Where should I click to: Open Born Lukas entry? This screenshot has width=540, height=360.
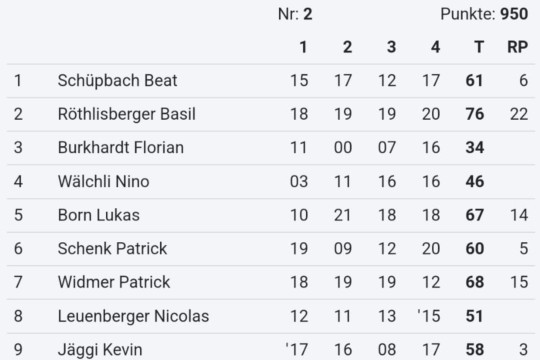click(98, 215)
